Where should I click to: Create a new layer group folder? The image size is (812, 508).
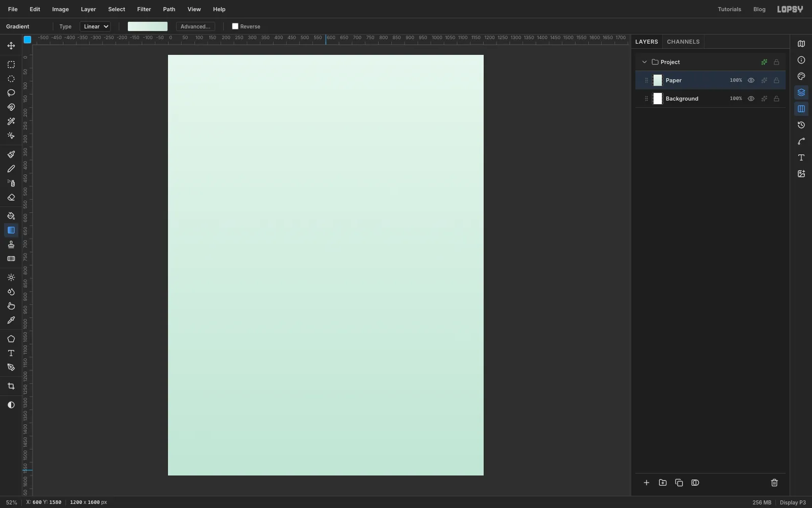point(663,483)
